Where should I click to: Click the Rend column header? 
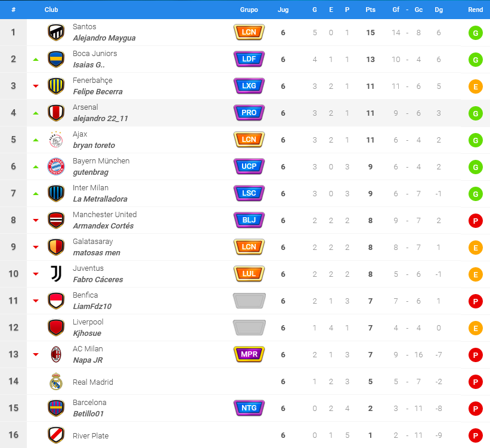[x=475, y=10]
